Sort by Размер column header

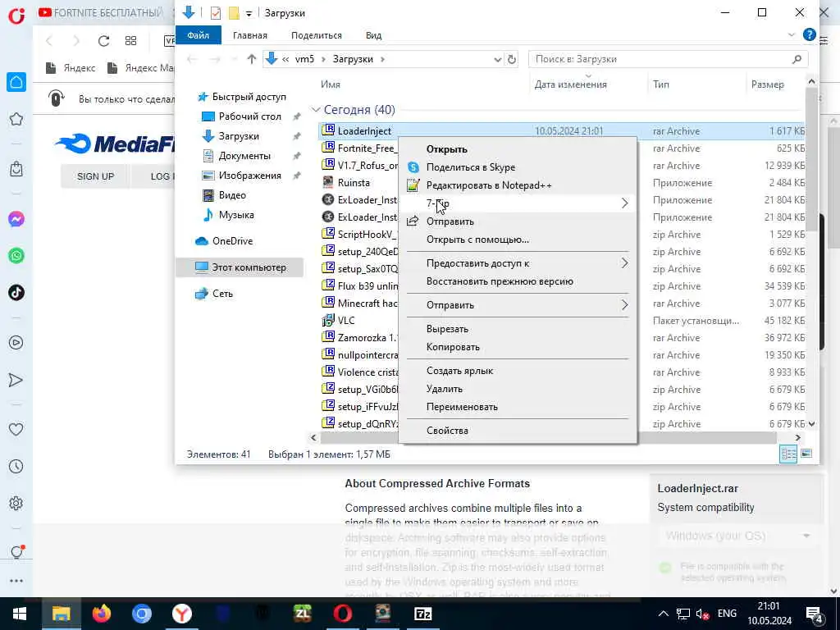pos(767,84)
